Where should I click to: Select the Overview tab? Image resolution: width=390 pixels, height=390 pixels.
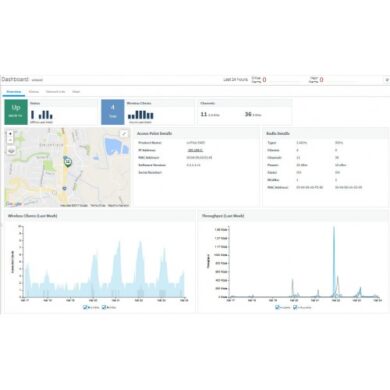click(14, 92)
